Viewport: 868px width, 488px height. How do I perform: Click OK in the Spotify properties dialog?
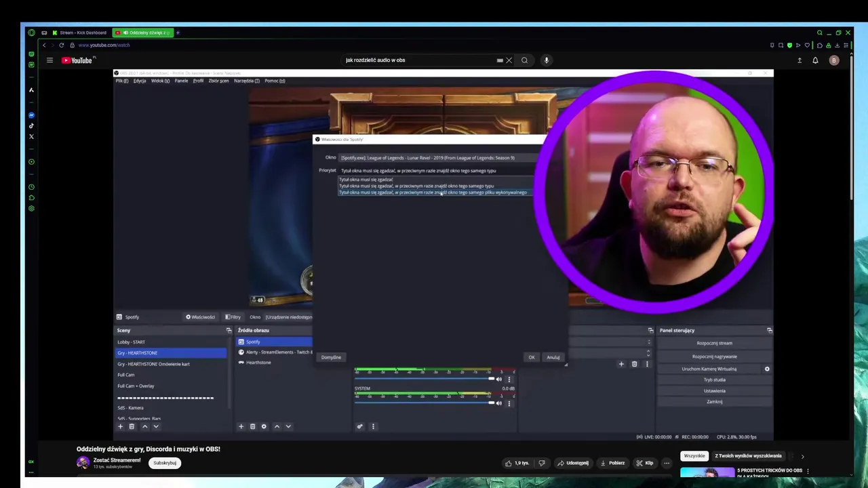coord(532,357)
